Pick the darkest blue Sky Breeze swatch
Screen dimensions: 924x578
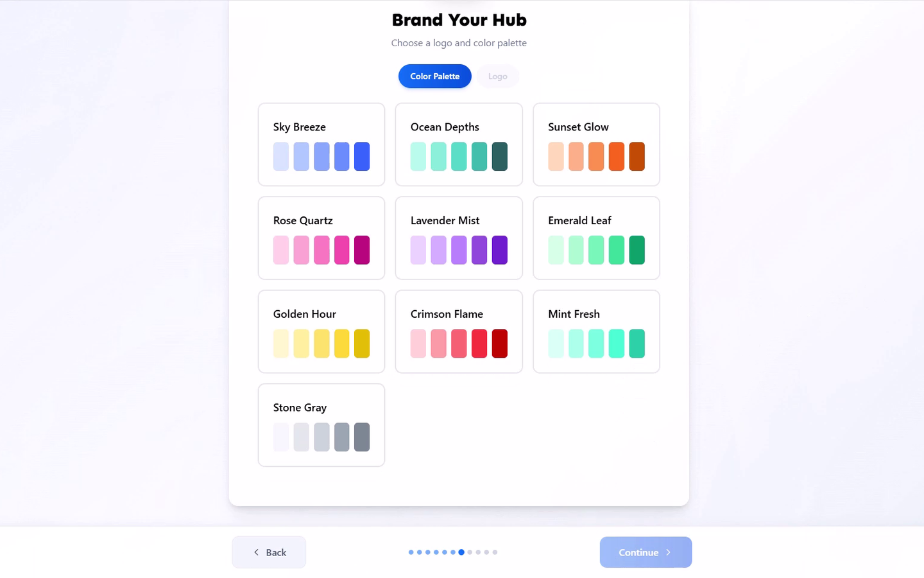(362, 157)
